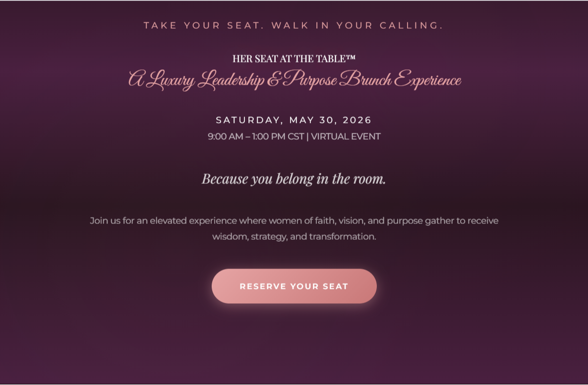Click the word 'SEAT' on the pink button
The image size is (588, 385).
point(335,286)
